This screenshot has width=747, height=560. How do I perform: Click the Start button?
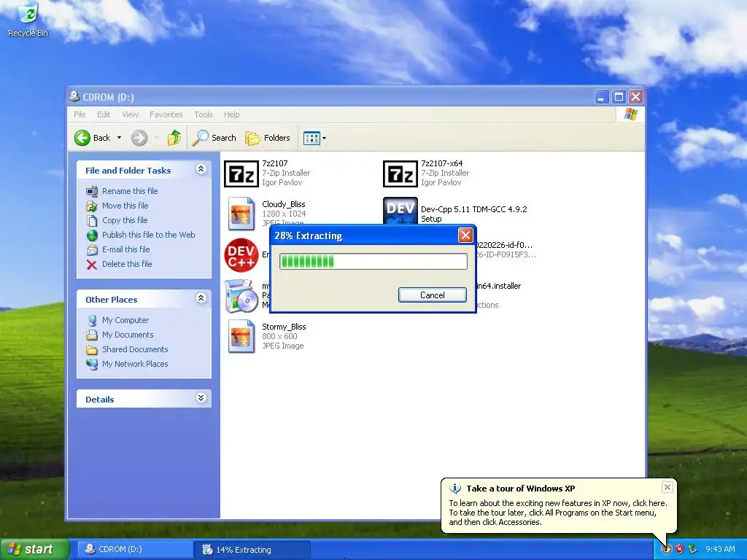34,550
